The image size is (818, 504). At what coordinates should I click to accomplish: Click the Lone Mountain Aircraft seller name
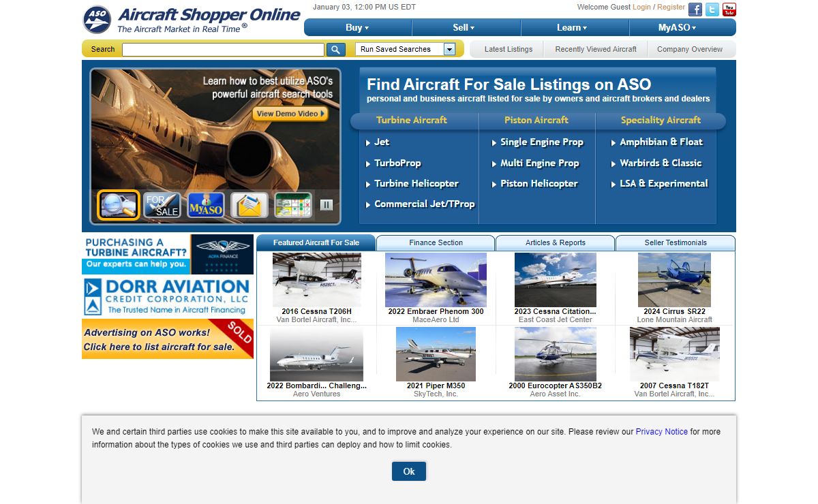(674, 319)
